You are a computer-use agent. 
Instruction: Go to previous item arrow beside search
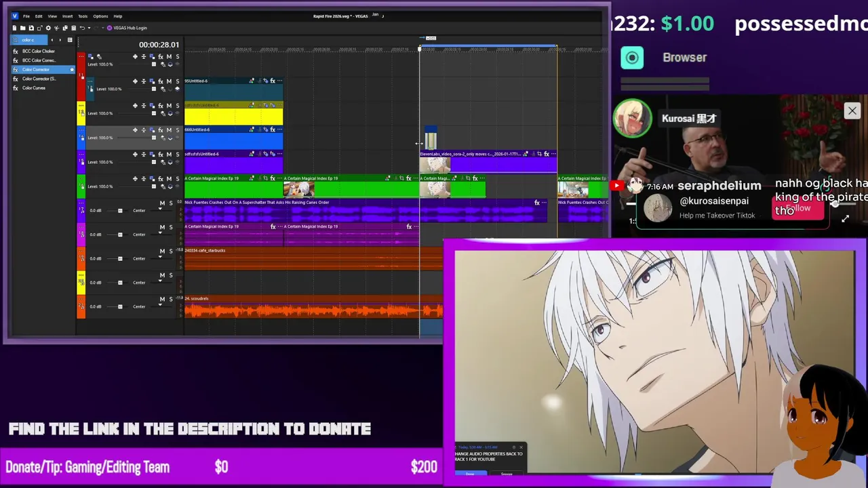[52, 40]
